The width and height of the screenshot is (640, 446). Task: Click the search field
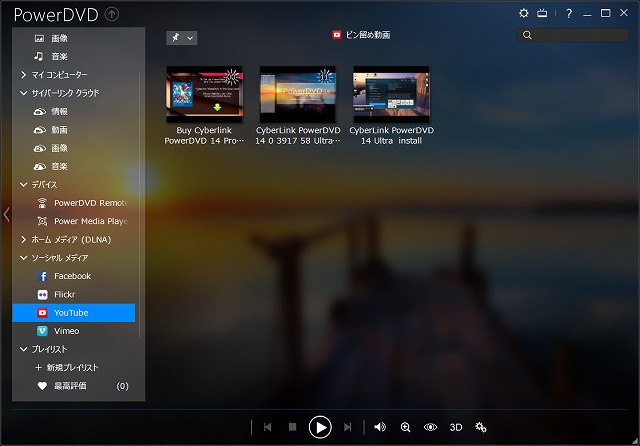pos(573,35)
